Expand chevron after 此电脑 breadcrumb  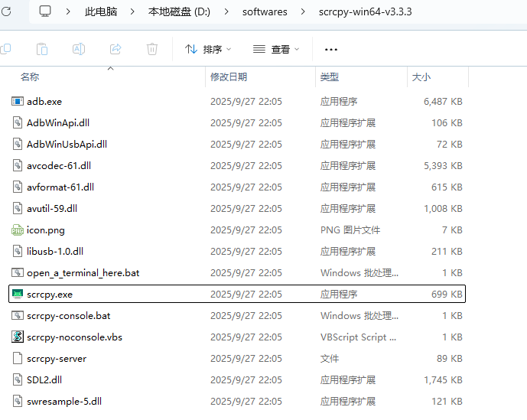[x=132, y=11]
